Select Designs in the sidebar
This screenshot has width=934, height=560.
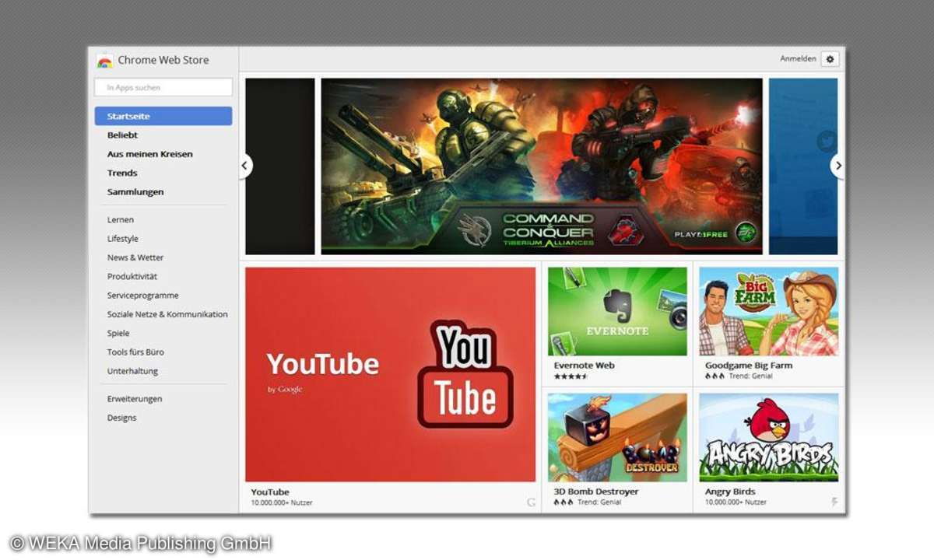pos(121,418)
